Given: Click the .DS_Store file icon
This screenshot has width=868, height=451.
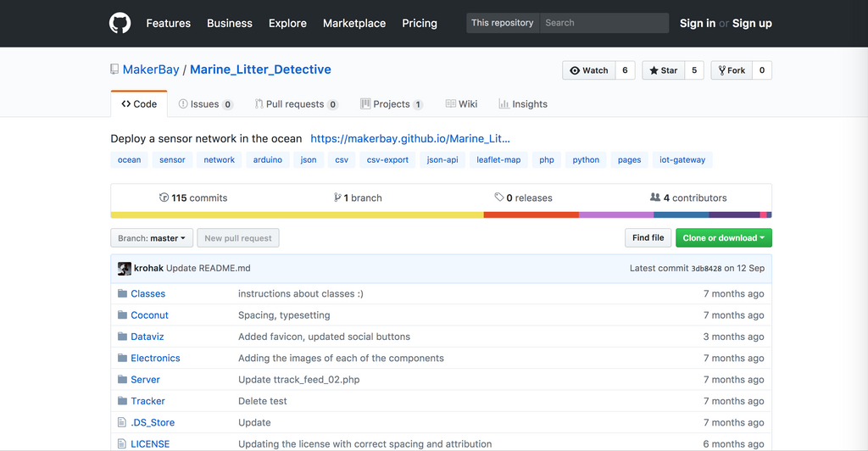Looking at the screenshot, I should 122,422.
